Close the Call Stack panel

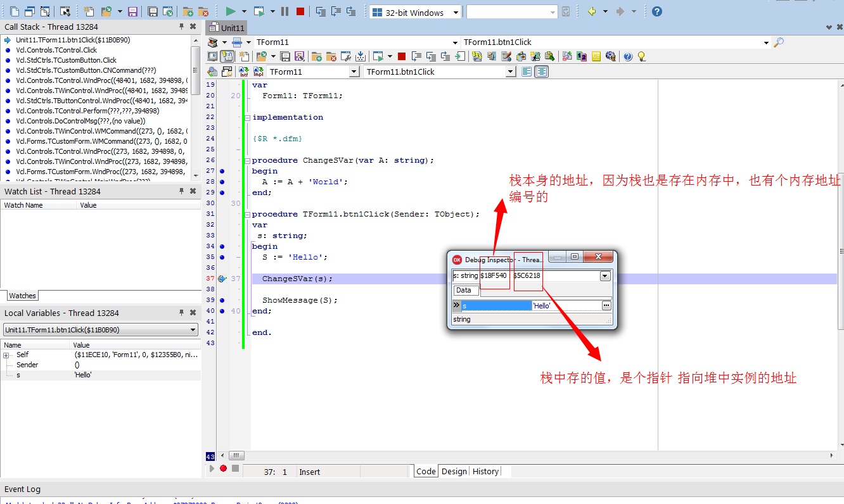(x=193, y=27)
